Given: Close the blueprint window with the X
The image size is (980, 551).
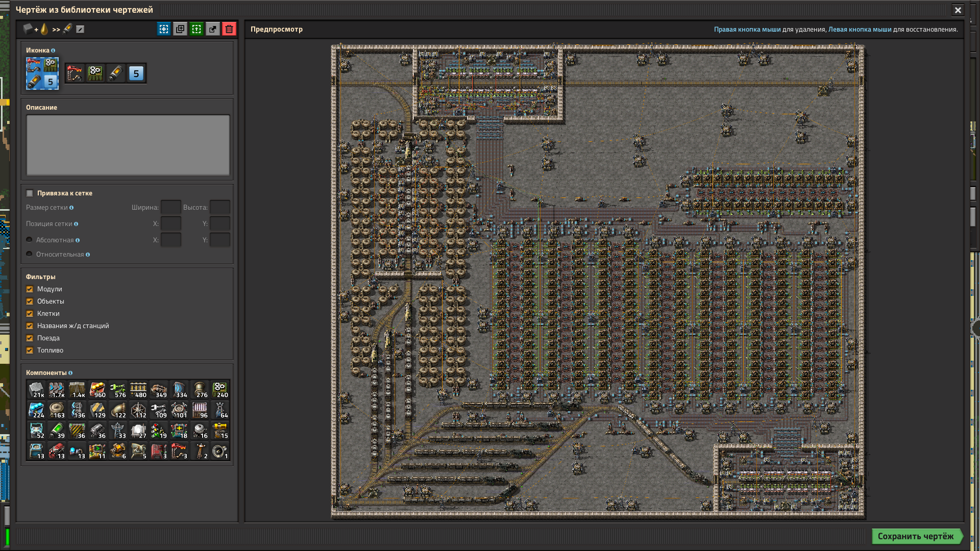Looking at the screenshot, I should (x=958, y=10).
